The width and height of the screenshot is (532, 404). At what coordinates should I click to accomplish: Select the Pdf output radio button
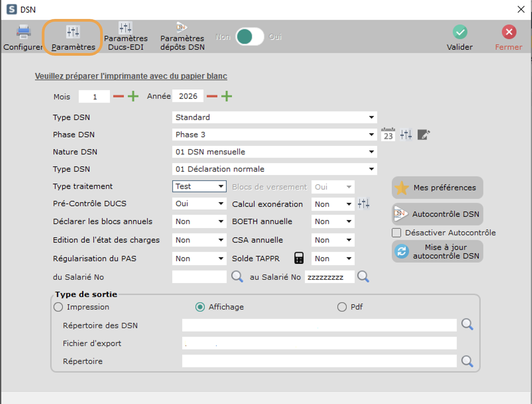click(x=342, y=307)
